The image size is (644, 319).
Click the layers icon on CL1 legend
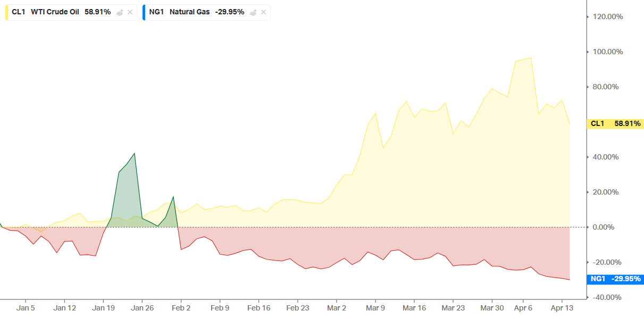pyautogui.click(x=120, y=12)
